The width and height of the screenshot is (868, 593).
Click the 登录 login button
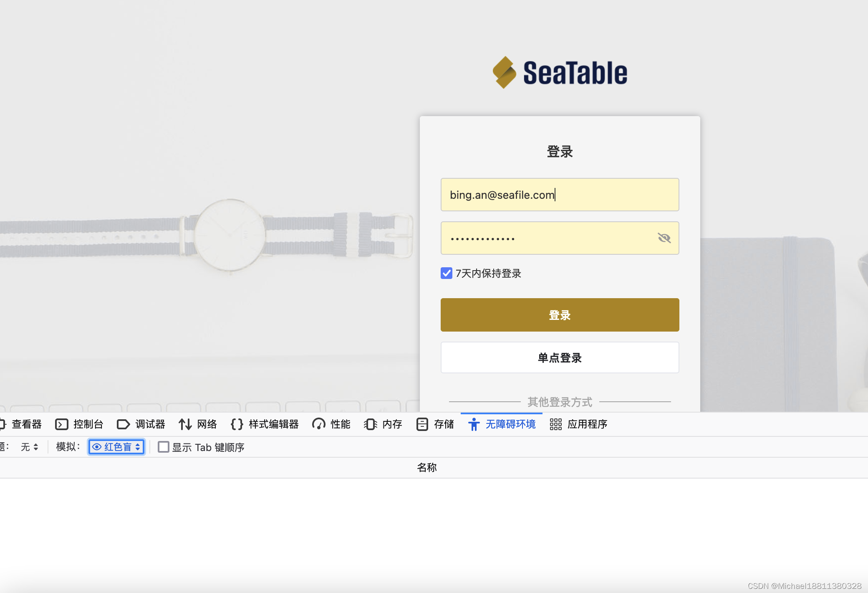[x=560, y=315]
